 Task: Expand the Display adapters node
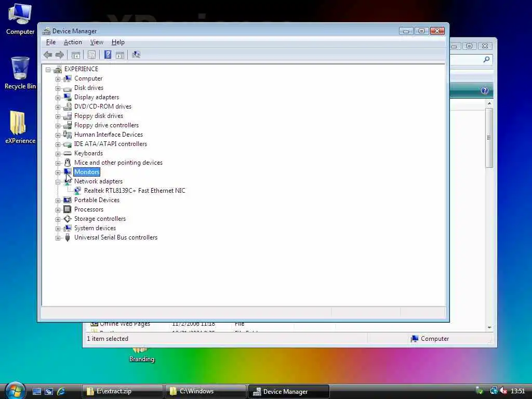58,98
